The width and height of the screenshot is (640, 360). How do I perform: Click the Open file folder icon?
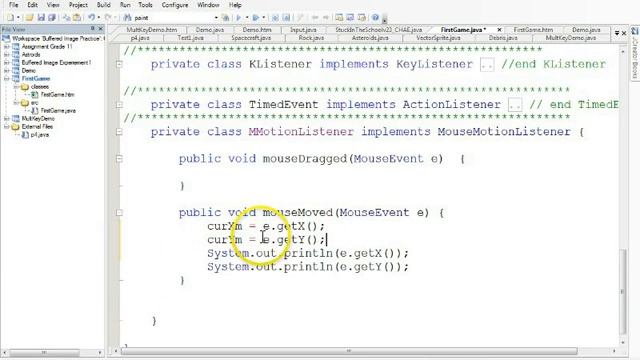click(29, 18)
